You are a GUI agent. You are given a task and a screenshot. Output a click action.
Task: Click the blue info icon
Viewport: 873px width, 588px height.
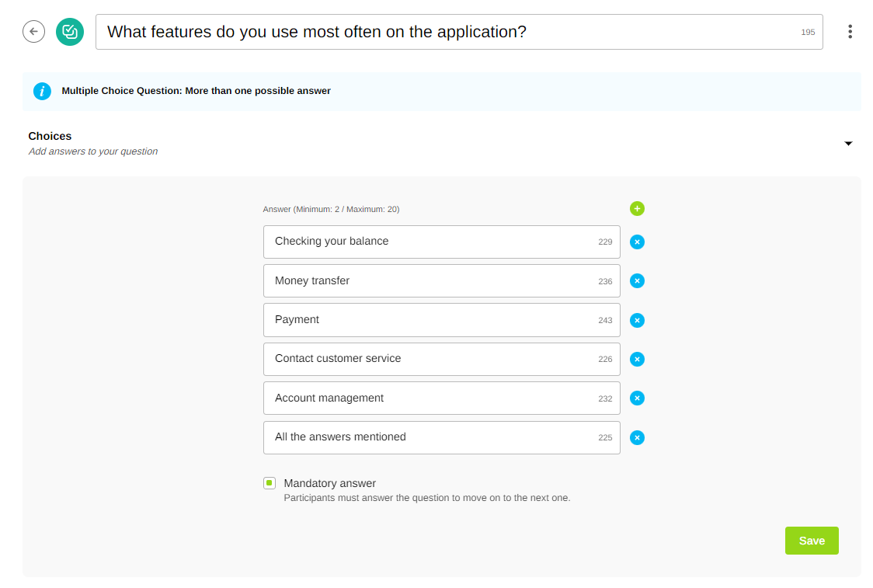pos(42,91)
